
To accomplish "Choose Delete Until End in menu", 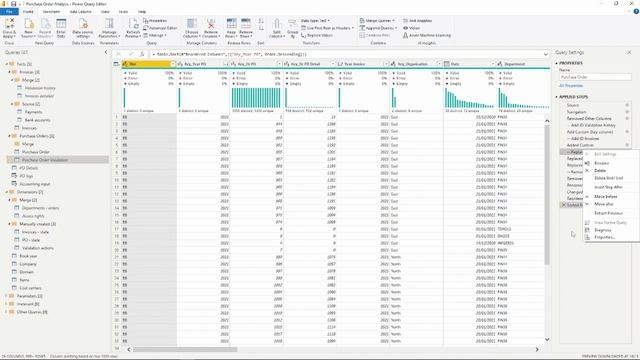I will pyautogui.click(x=609, y=178).
